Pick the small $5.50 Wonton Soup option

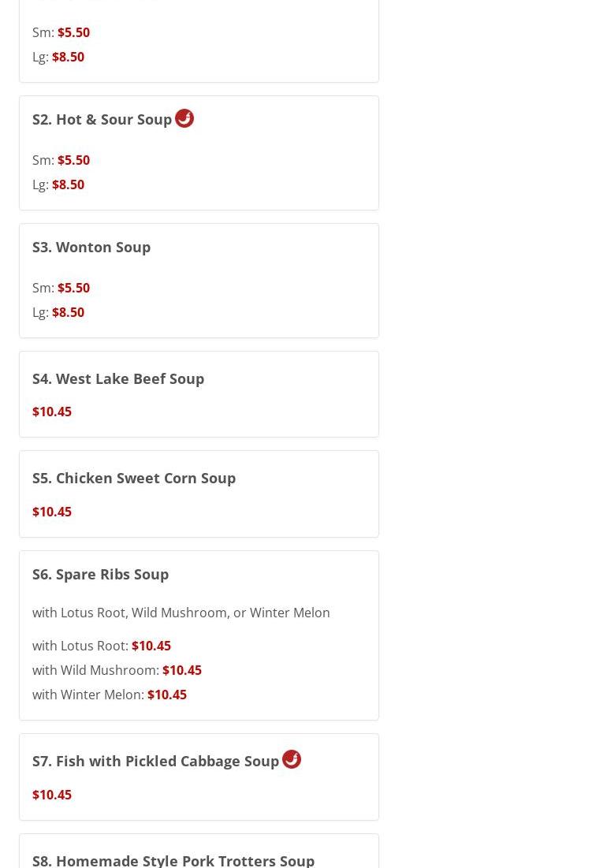pyautogui.click(x=73, y=288)
